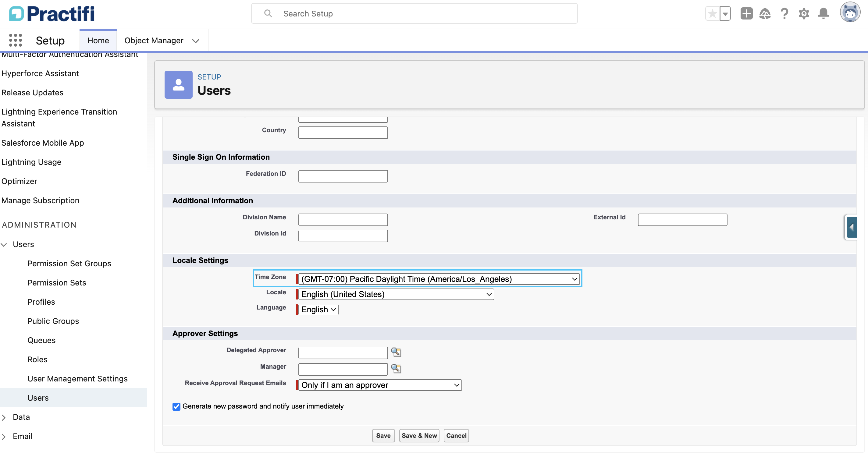
Task: Open the Locale dropdown
Action: point(396,294)
